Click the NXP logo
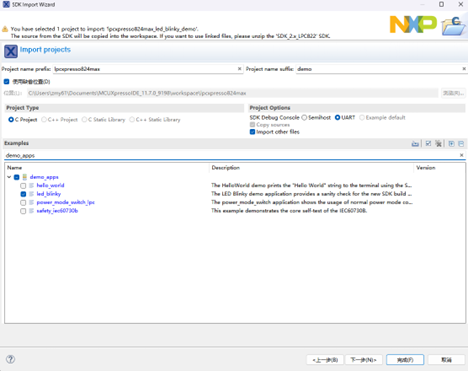The width and height of the screenshot is (468, 371). [413, 24]
